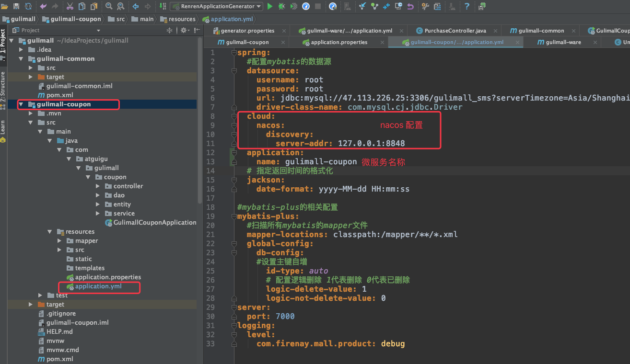Screen dimensions: 630x364
Task: Fold the spring block at line 1
Action: 233,53
